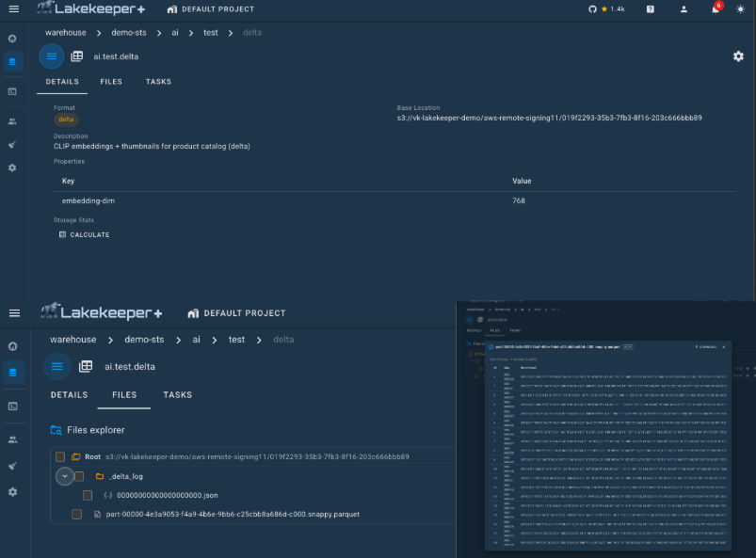Click the Root folder icon in Files explorer

(x=76, y=456)
